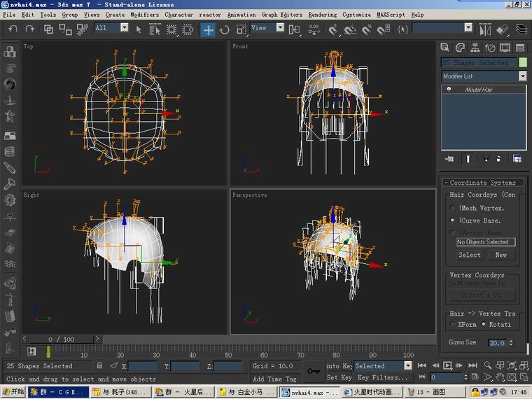Open the Graph Editors menu
Screen dimensions: 532x399
(281, 15)
